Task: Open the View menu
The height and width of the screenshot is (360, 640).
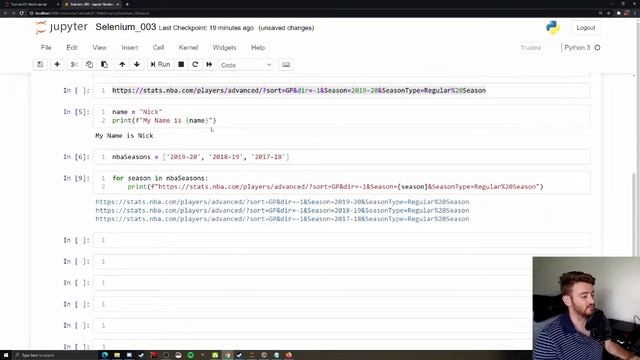Action: point(99,48)
